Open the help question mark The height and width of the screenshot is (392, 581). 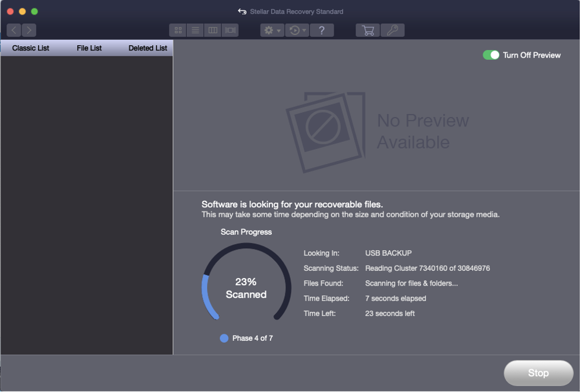point(322,30)
